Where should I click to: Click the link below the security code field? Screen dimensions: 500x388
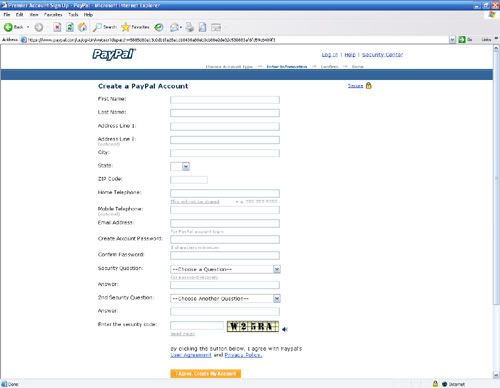[x=182, y=334]
